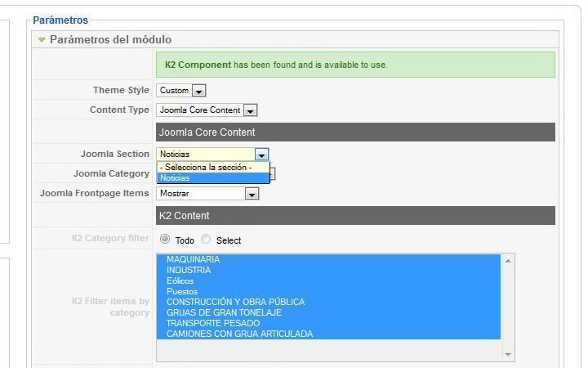Open the Joomla Frontpage Items dropdown arrow
588x368 pixels.
252,194
